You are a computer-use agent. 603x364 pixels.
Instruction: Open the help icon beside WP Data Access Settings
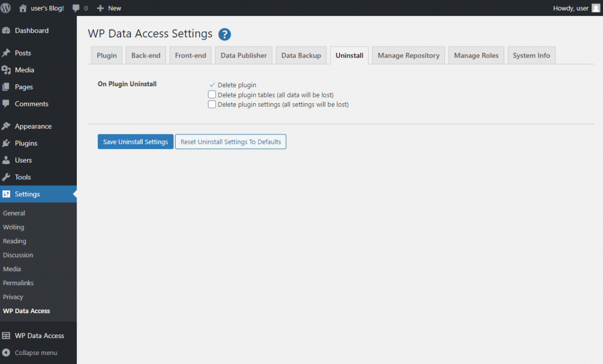[x=224, y=34]
